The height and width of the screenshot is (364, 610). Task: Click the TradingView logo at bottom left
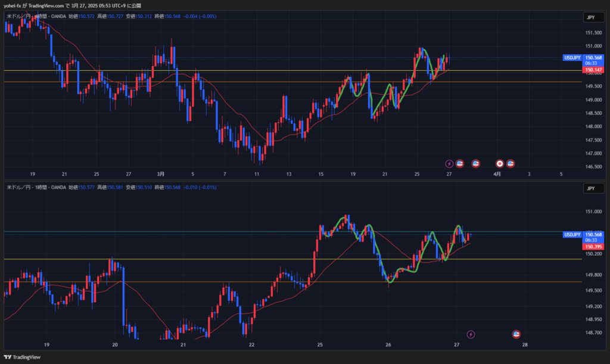coord(25,357)
